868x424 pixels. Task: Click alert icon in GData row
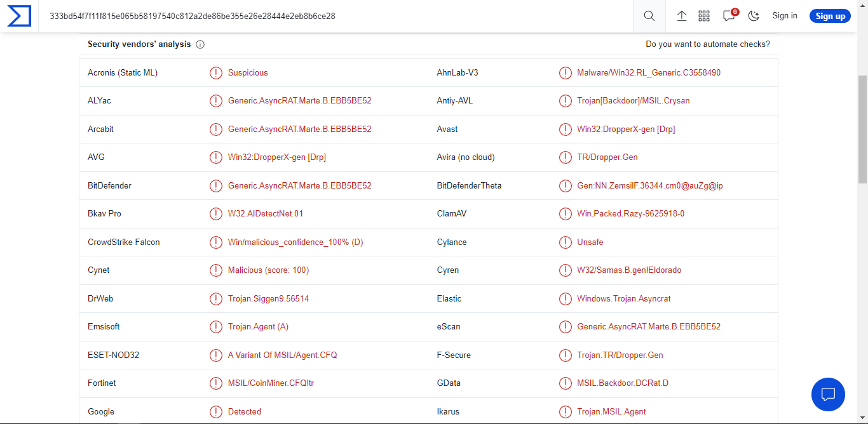coord(566,383)
